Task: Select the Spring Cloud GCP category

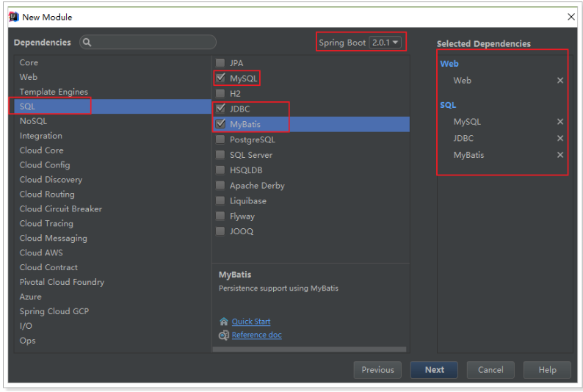Action: [x=113, y=311]
